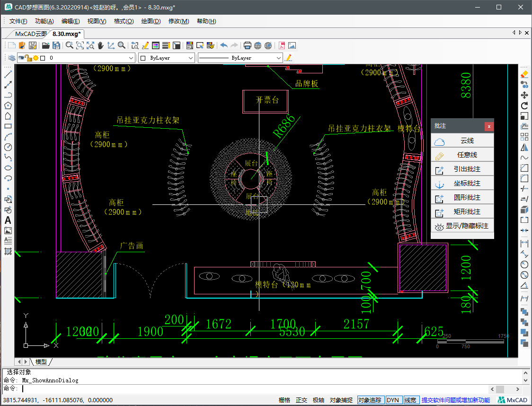532x406 pixels.
Task: Select the Circle drawing tool
Action: pyautogui.click(x=8, y=147)
